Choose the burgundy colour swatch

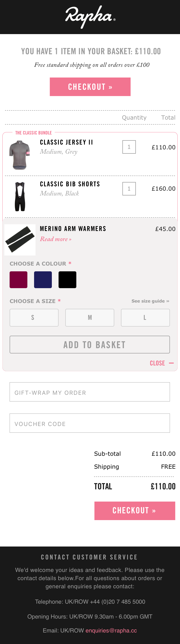(x=18, y=280)
